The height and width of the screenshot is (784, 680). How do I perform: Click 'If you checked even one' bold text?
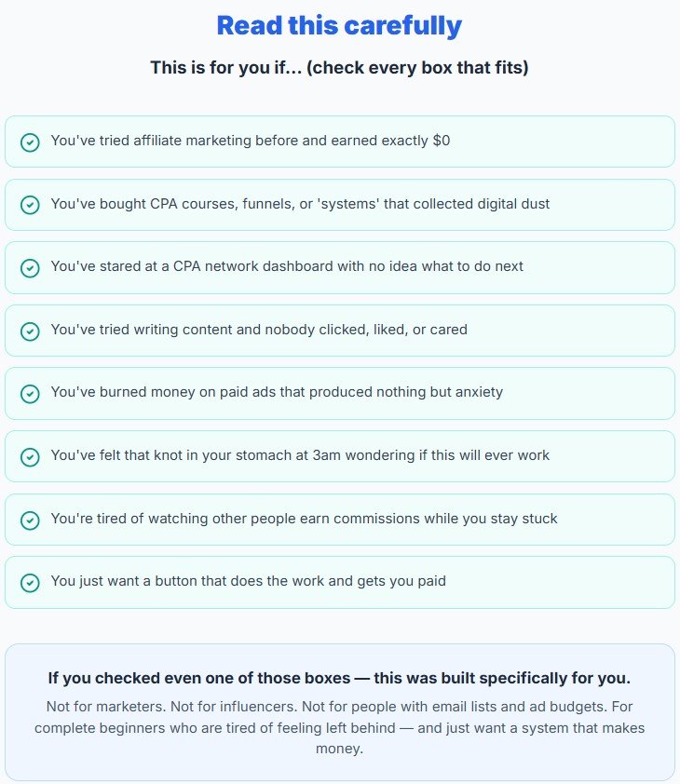pyautogui.click(x=339, y=678)
